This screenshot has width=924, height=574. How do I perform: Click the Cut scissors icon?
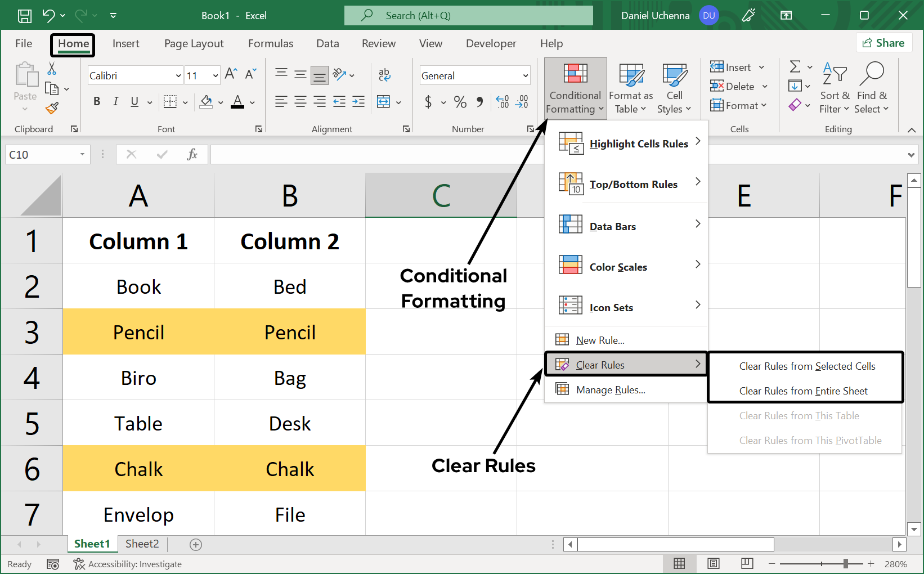click(52, 69)
